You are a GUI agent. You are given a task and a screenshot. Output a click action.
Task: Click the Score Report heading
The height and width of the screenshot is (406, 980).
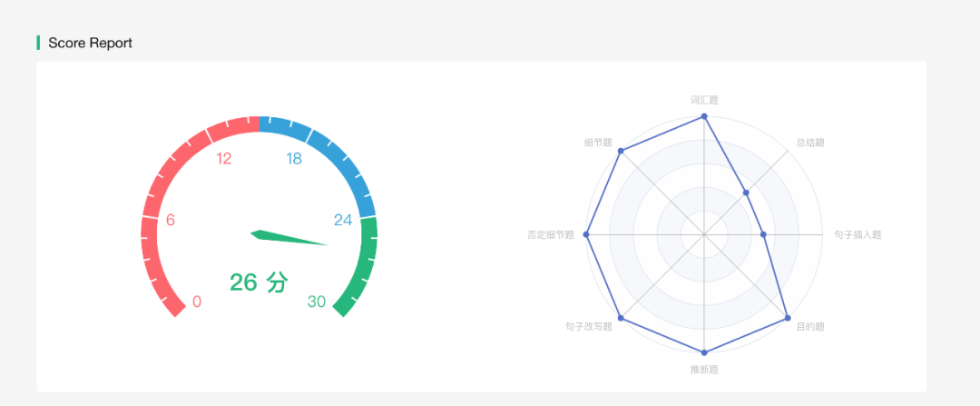[x=90, y=43]
